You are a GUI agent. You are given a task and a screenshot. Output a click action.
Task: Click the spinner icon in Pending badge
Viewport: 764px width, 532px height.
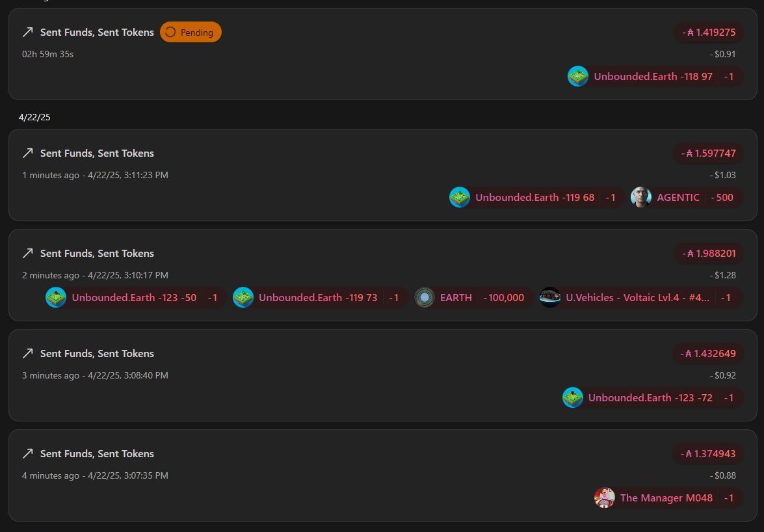coord(170,32)
